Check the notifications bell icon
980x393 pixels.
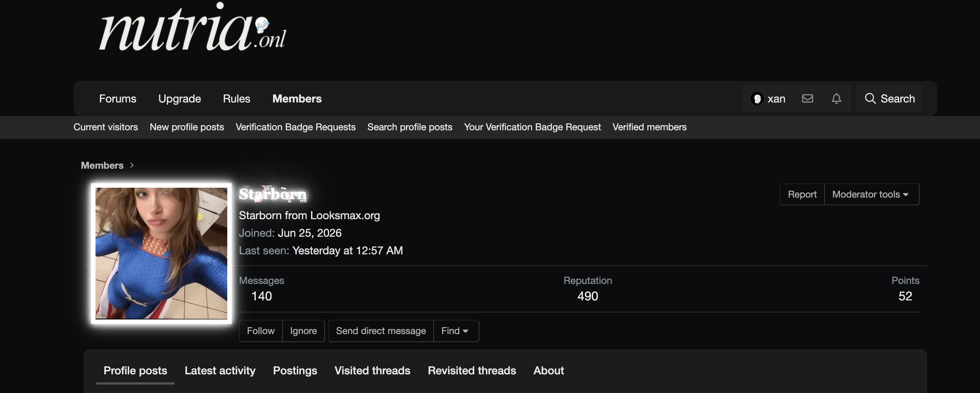[836, 98]
